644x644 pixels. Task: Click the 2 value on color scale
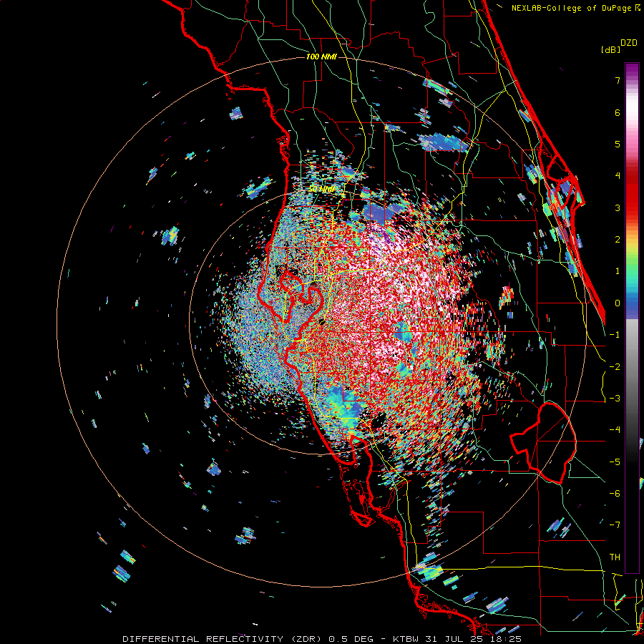[x=618, y=240]
